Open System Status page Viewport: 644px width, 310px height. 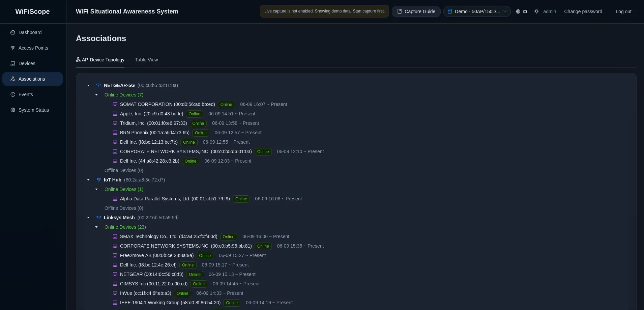tap(32, 110)
